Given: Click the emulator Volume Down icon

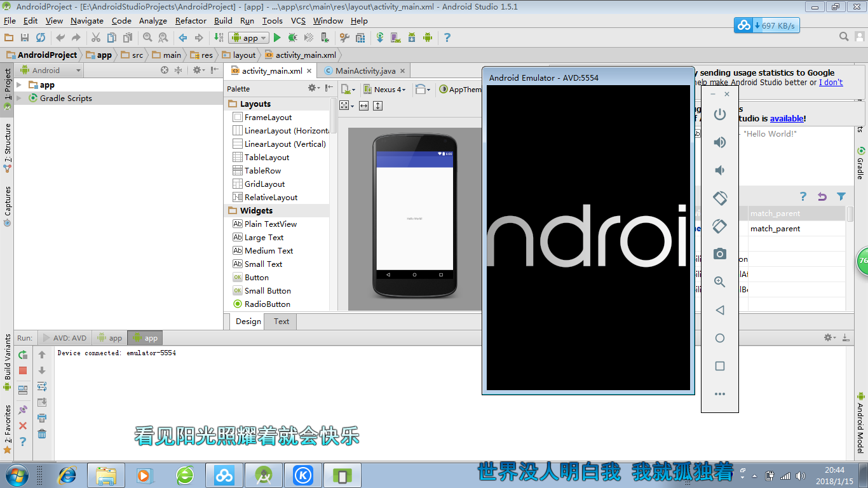Looking at the screenshot, I should [x=720, y=170].
